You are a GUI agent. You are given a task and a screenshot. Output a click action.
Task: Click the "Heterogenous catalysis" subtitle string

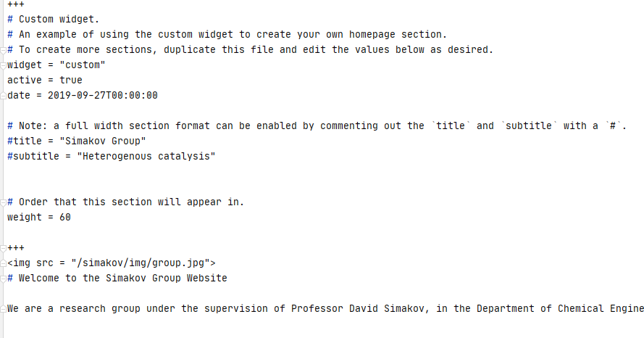(146, 156)
